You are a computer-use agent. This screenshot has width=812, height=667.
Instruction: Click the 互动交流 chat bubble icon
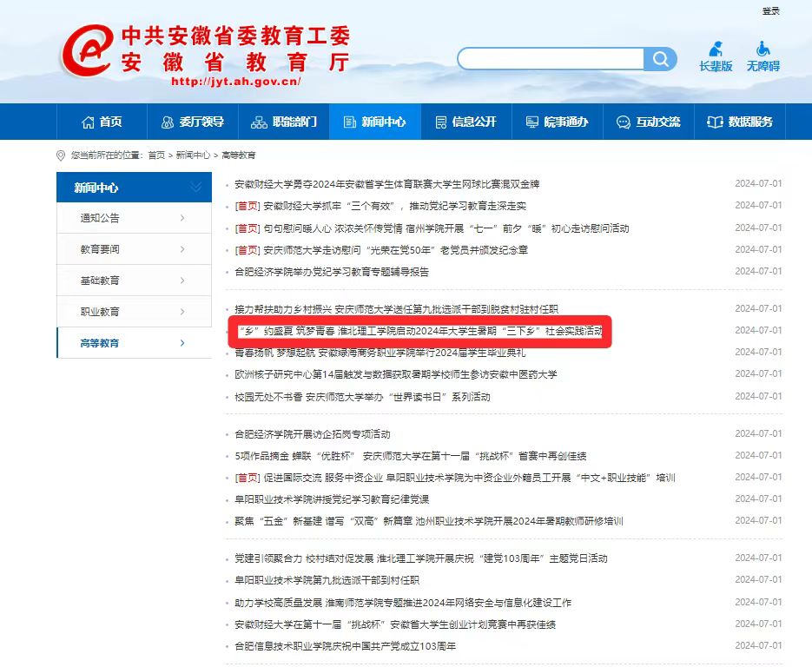coord(623,122)
